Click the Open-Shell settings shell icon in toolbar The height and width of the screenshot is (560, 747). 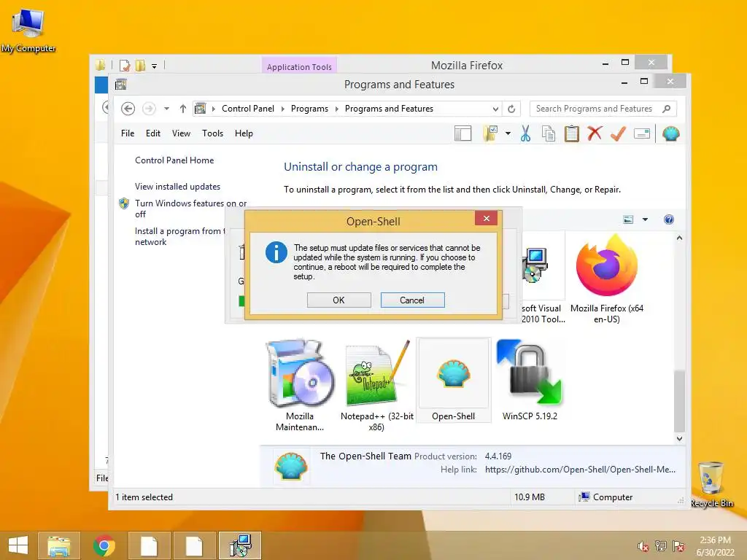point(671,134)
